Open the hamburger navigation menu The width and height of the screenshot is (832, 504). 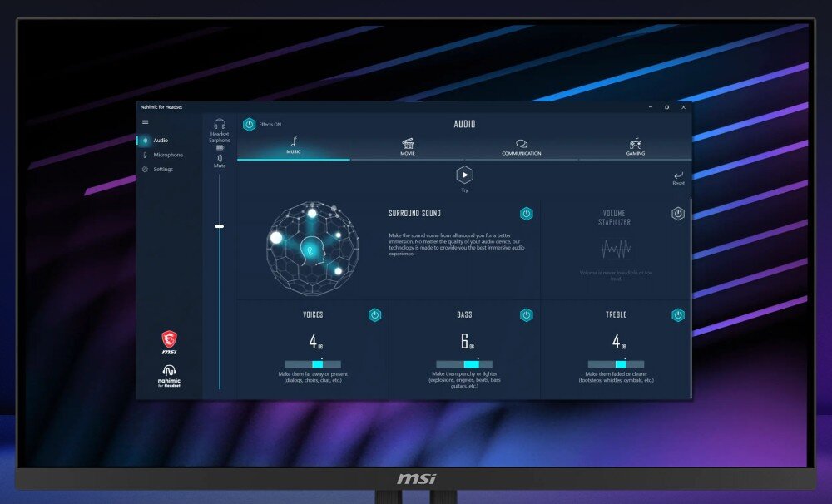point(146,122)
